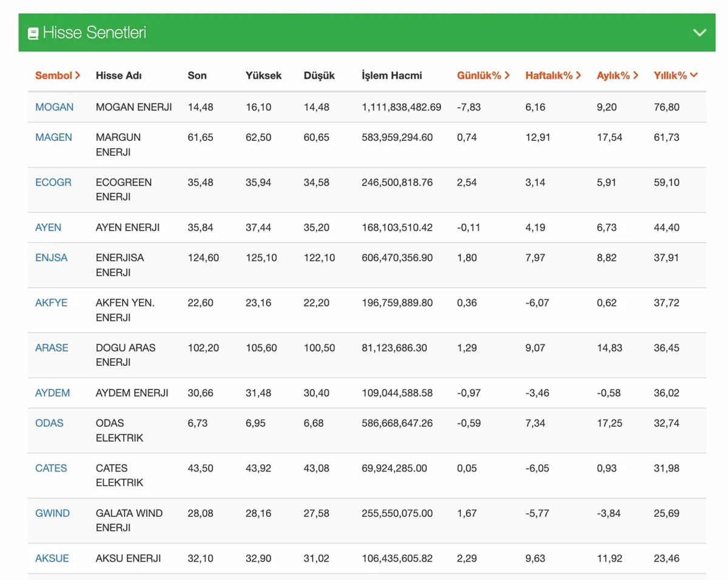The width and height of the screenshot is (728, 580).
Task: Select the ODAS ELEKTRIK name cell
Action: (120, 430)
